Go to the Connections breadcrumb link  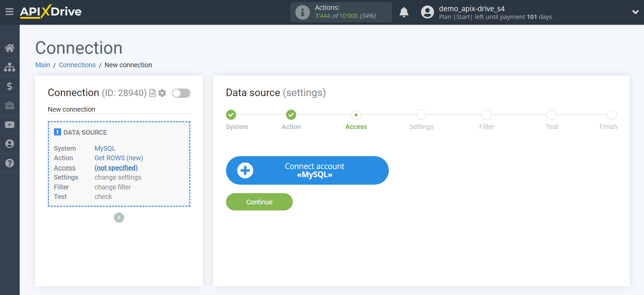point(77,65)
